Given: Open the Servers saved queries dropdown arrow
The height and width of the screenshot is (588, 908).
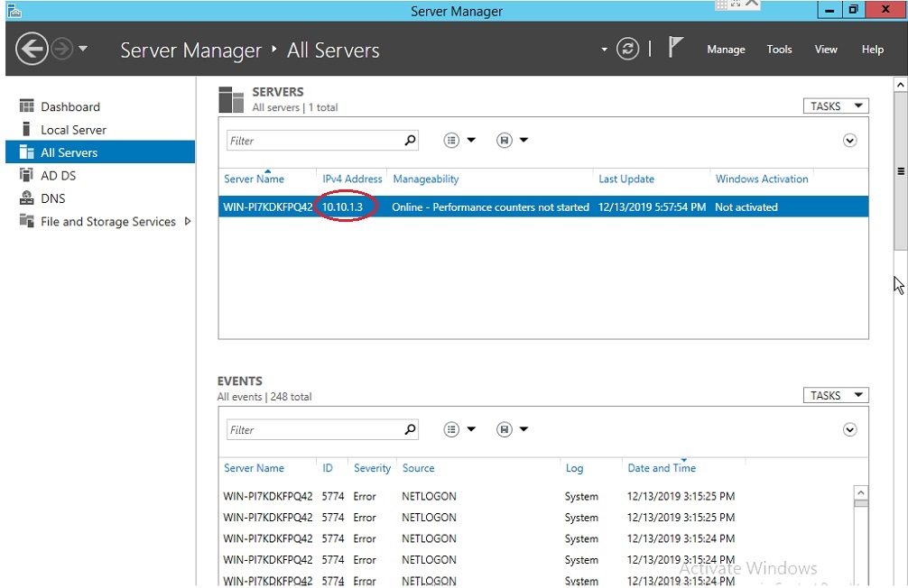Looking at the screenshot, I should (x=524, y=140).
